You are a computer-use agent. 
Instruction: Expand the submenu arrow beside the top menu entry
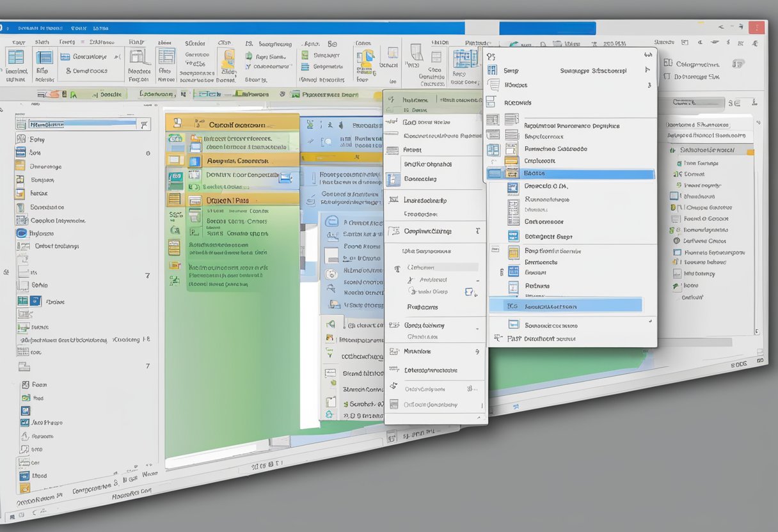(647, 70)
